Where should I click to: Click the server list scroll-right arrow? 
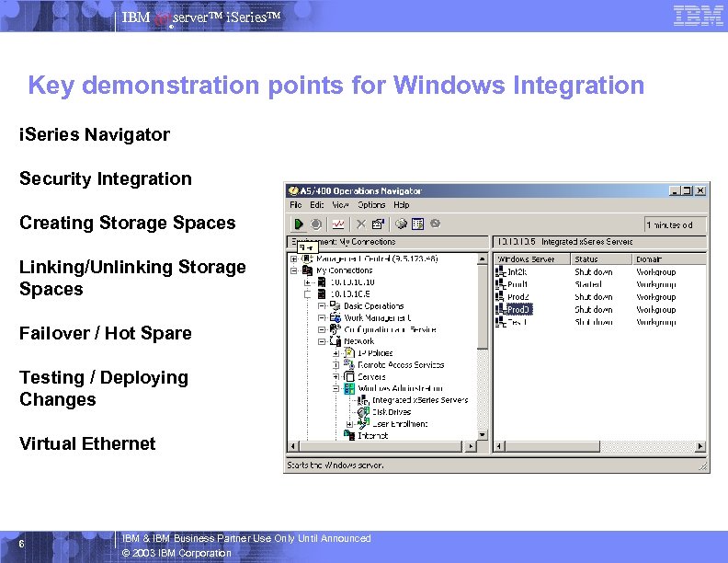click(x=700, y=446)
